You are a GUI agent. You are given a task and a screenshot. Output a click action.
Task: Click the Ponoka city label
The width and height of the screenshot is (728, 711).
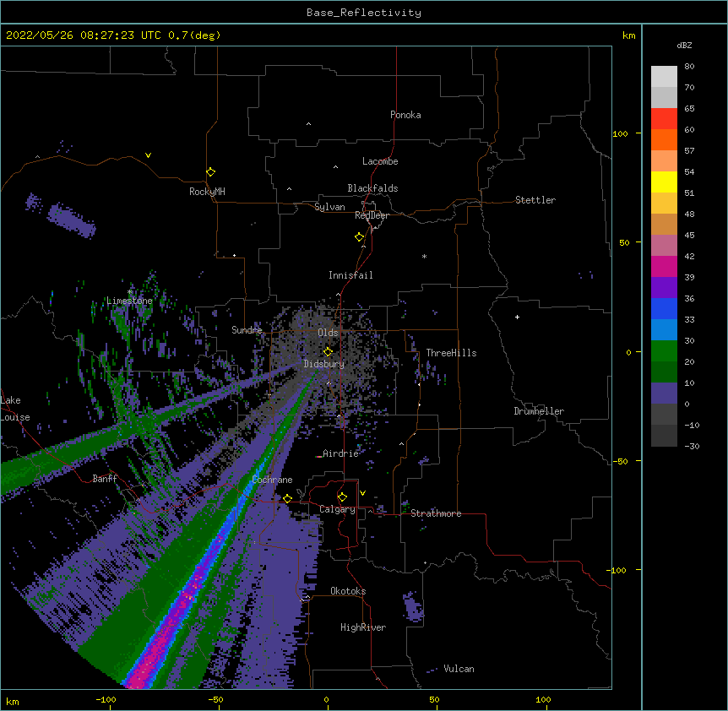(x=405, y=115)
